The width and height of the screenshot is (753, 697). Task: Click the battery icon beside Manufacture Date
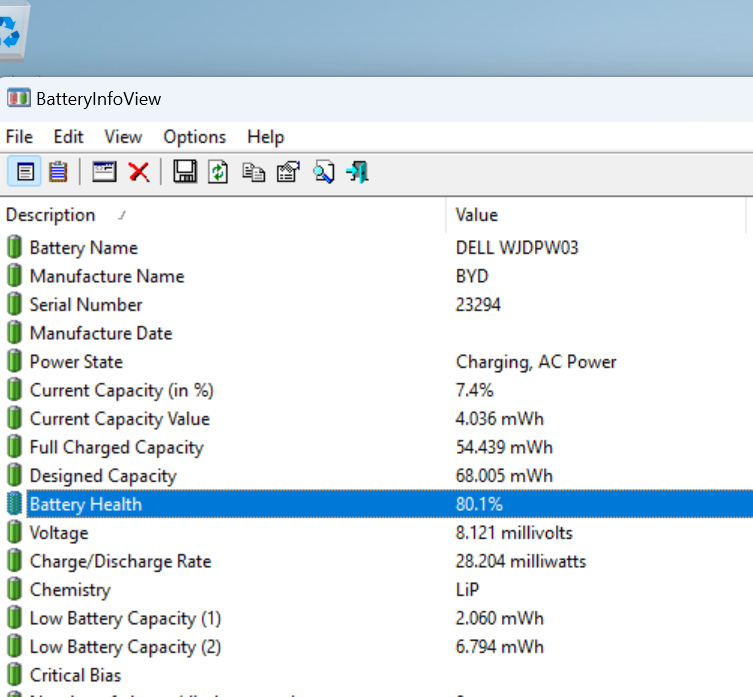point(14,332)
